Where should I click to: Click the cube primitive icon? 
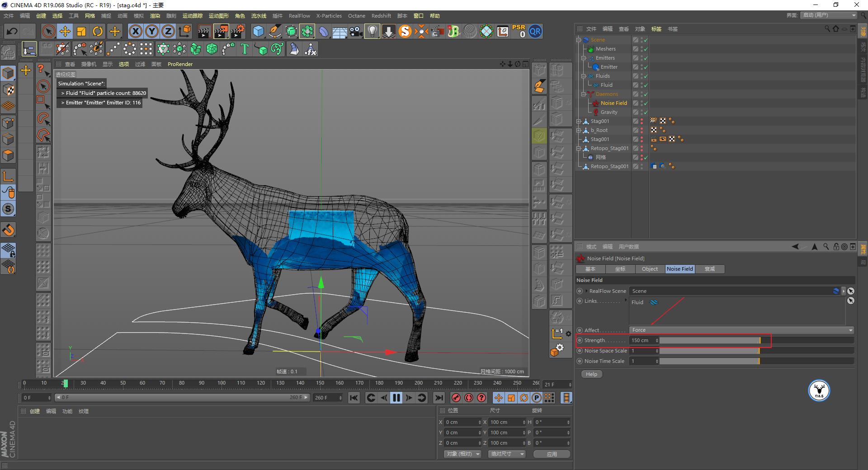click(258, 31)
